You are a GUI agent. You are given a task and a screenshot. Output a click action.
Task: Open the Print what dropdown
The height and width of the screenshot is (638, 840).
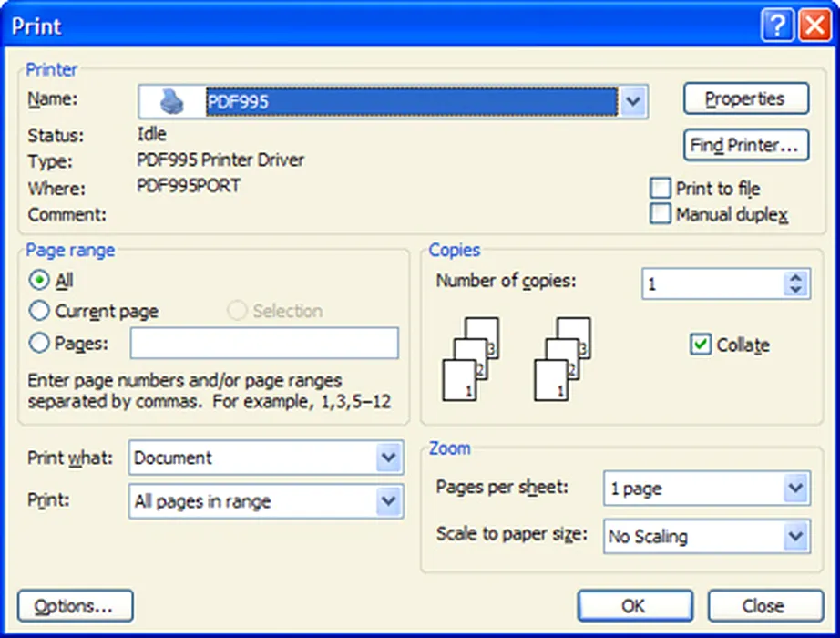[389, 458]
